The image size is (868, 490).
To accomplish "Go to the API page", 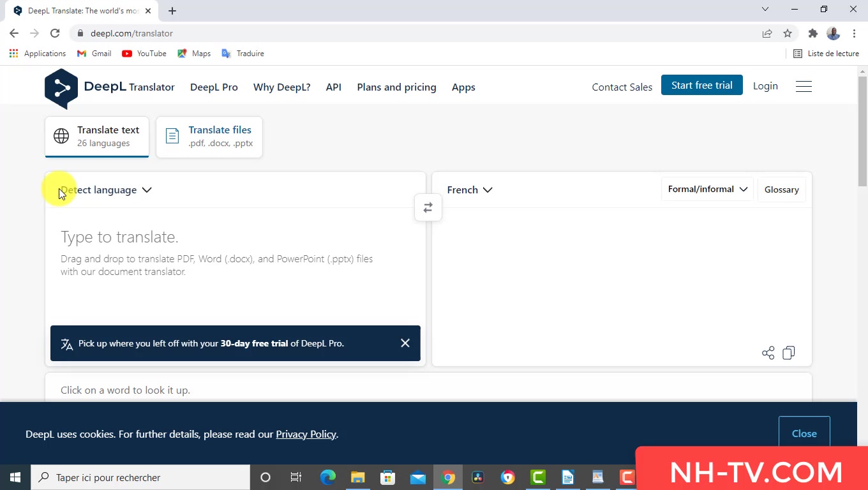I will (x=333, y=87).
